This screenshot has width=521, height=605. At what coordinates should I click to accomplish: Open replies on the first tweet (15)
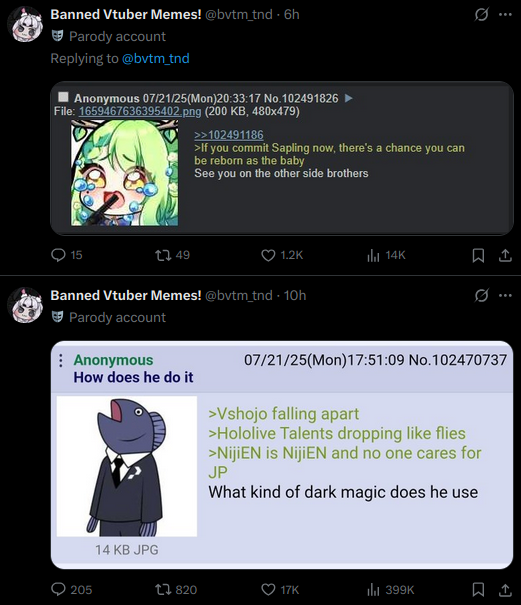[66, 255]
